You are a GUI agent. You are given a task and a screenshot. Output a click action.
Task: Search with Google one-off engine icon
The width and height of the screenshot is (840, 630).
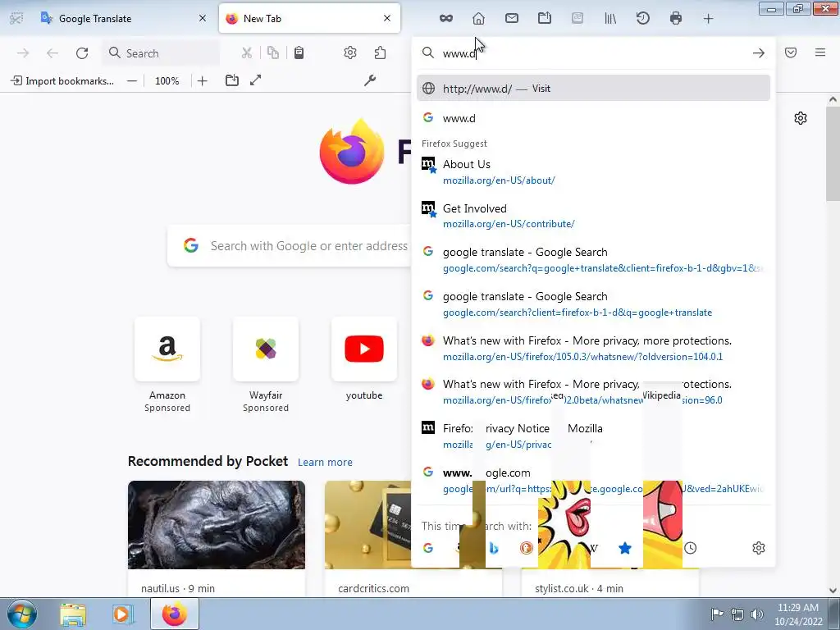coord(427,548)
